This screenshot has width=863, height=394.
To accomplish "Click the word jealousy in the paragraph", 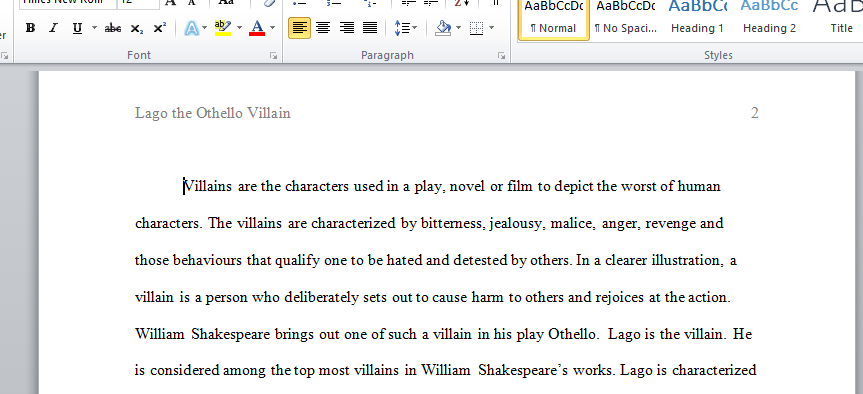I will coord(517,225).
